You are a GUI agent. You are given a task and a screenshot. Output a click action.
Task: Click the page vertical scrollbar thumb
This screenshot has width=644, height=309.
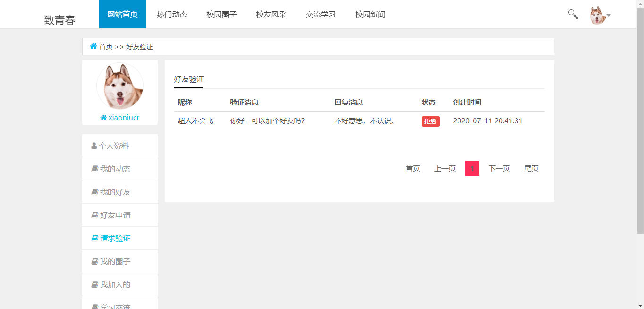click(x=640, y=120)
